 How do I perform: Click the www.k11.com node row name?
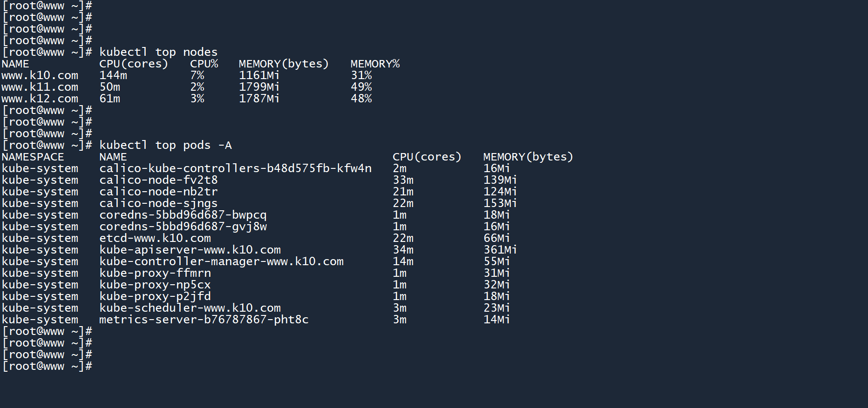tap(40, 87)
